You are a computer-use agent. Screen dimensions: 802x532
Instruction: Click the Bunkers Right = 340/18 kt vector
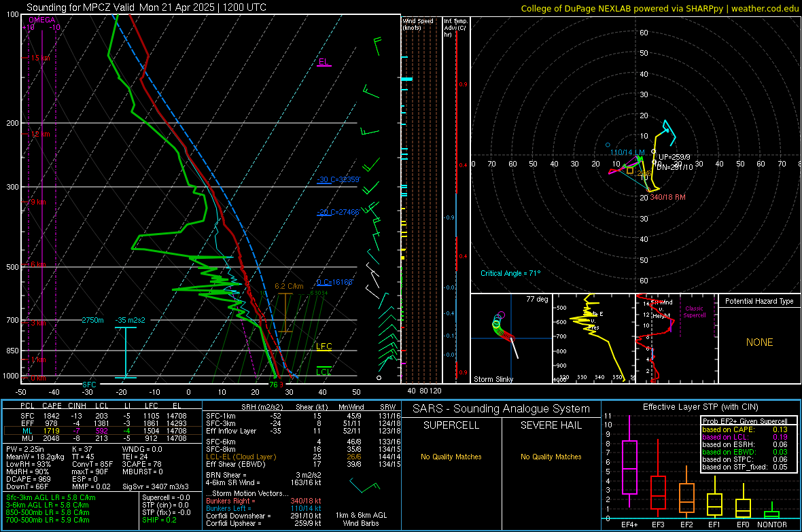pos(264,501)
